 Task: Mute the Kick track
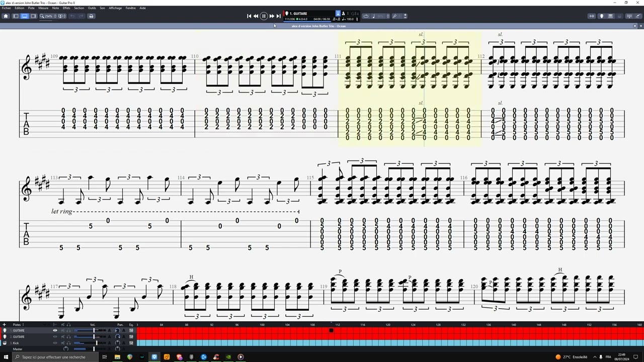click(x=63, y=343)
